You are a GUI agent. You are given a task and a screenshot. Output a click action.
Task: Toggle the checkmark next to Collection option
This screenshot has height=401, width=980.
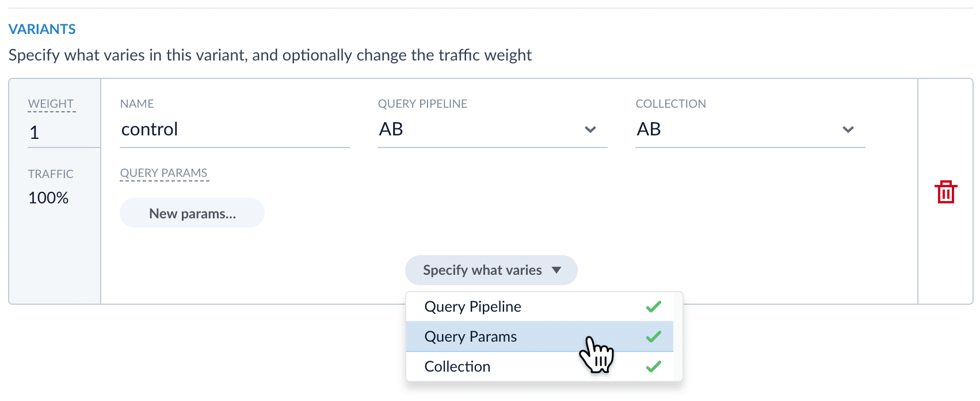coord(653,366)
